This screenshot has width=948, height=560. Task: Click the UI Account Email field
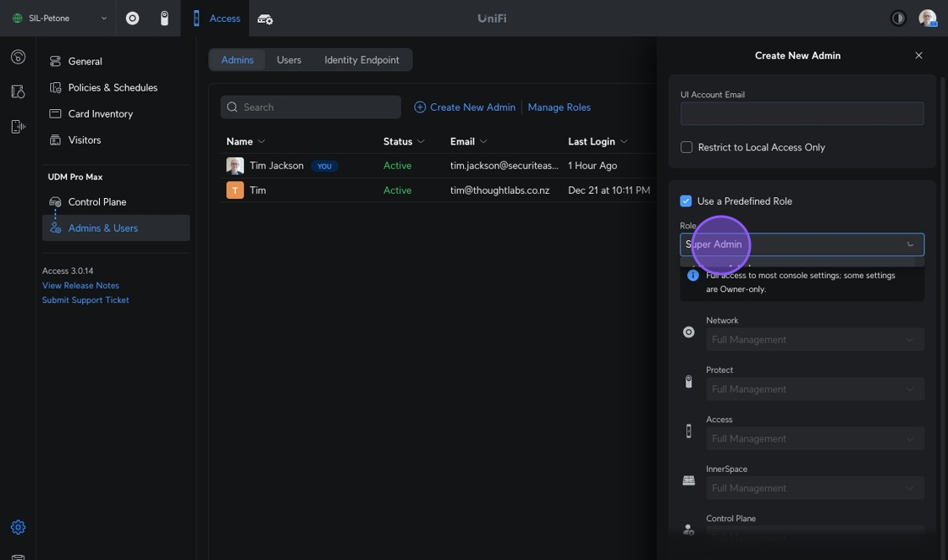pyautogui.click(x=801, y=113)
